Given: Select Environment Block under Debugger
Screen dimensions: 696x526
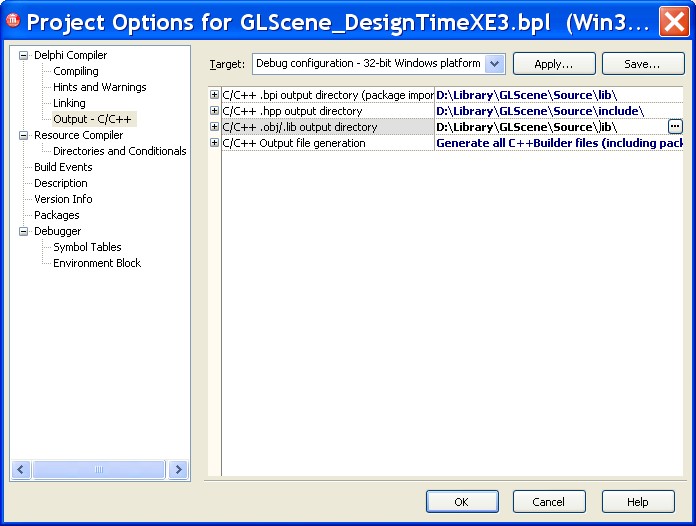Looking at the screenshot, I should pos(97,263).
